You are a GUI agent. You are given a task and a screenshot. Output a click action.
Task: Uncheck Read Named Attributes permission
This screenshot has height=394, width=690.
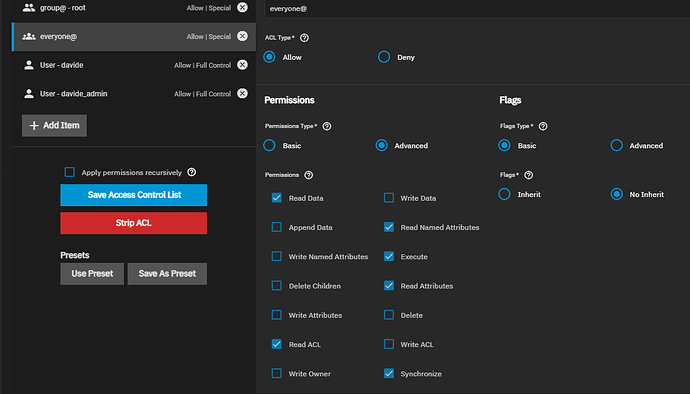pos(389,227)
